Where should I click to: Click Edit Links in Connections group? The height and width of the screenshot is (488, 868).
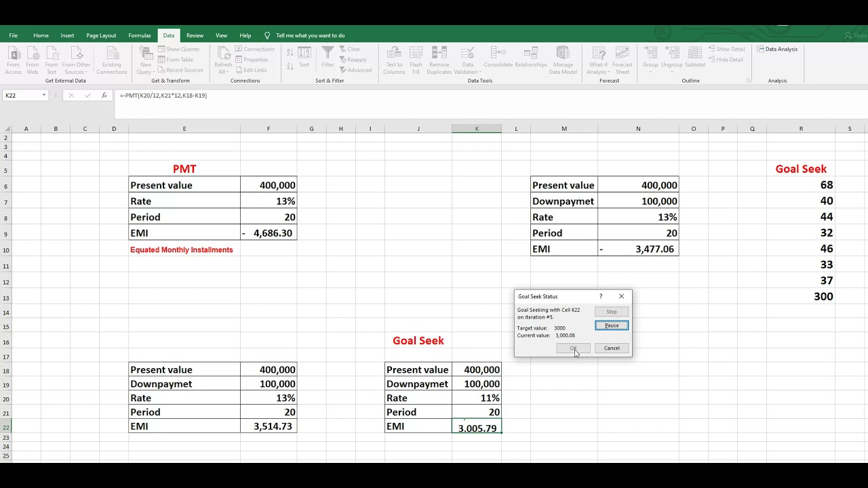coord(250,70)
